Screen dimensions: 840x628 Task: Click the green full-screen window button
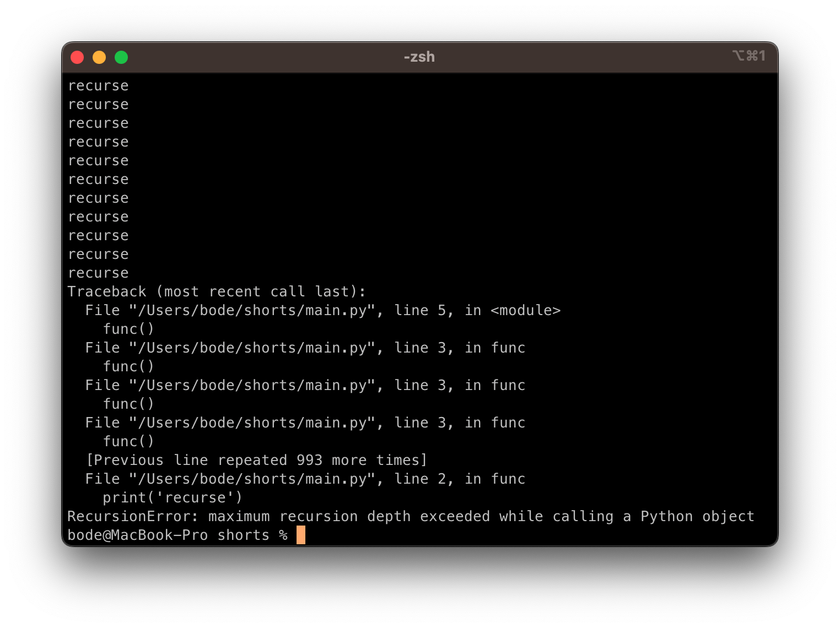pyautogui.click(x=121, y=57)
